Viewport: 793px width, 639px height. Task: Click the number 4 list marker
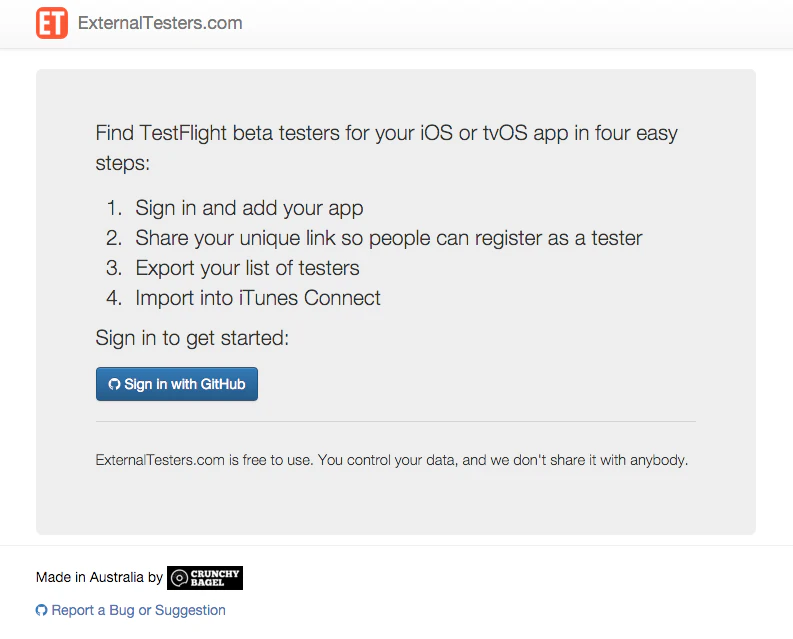tap(114, 298)
